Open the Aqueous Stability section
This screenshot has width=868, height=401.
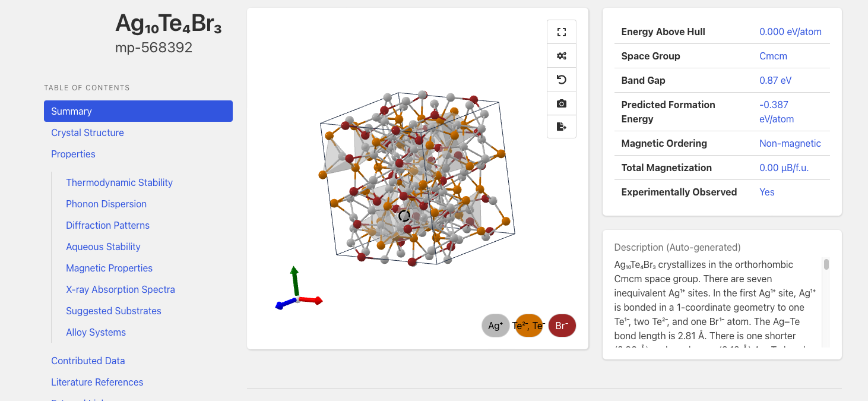pyautogui.click(x=103, y=247)
